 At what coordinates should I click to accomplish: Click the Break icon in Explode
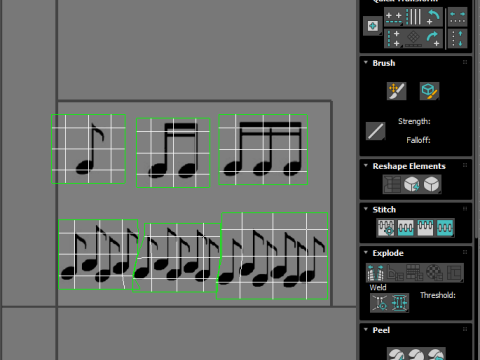(x=375, y=273)
